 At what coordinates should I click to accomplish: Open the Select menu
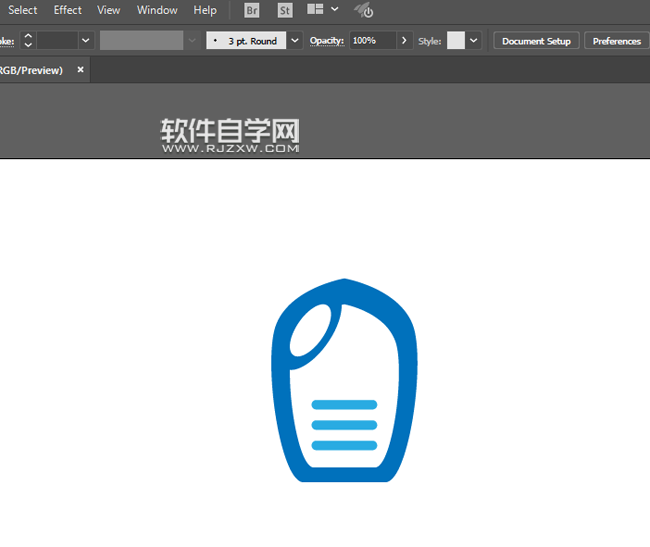point(22,10)
